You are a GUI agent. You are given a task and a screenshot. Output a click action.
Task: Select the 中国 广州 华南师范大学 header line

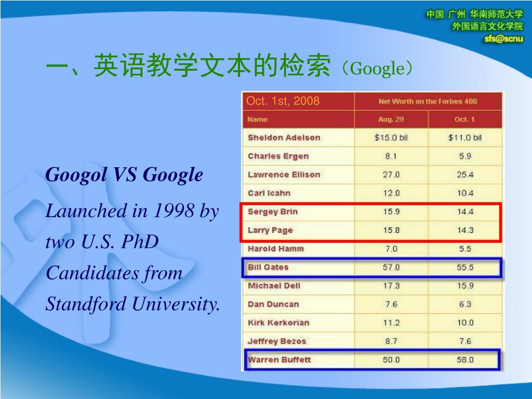pos(475,14)
